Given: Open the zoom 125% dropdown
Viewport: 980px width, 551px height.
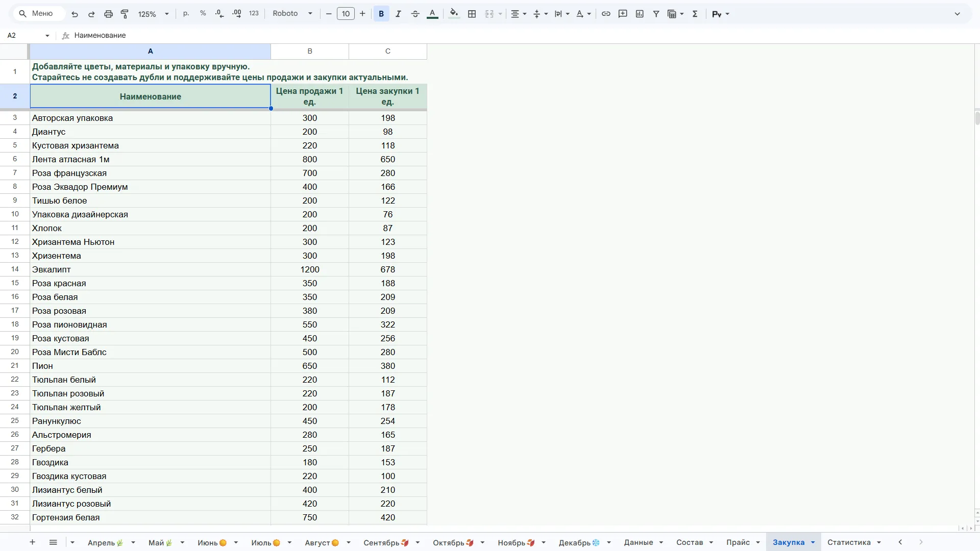Looking at the screenshot, I should click(x=153, y=14).
